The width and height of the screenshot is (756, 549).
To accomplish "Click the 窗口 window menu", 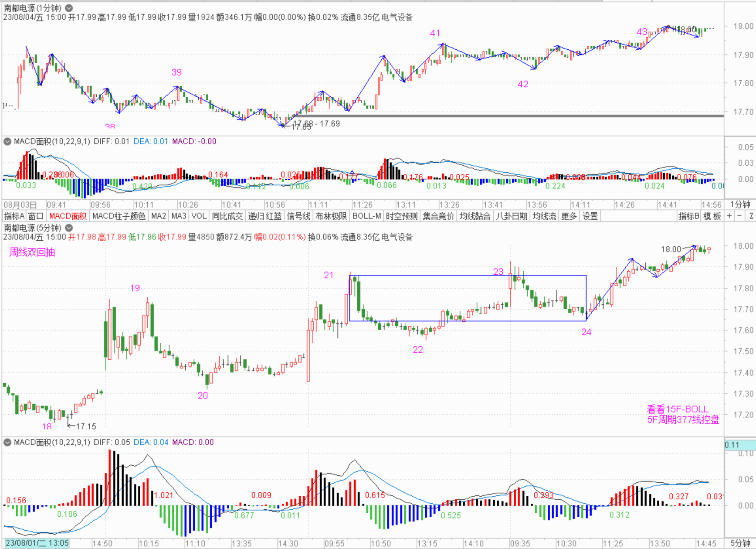I will (36, 216).
